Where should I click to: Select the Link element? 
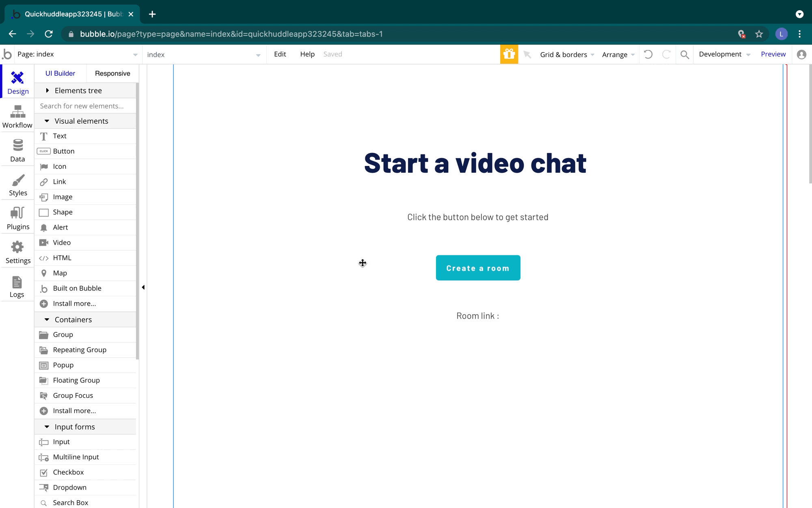[x=85, y=182]
